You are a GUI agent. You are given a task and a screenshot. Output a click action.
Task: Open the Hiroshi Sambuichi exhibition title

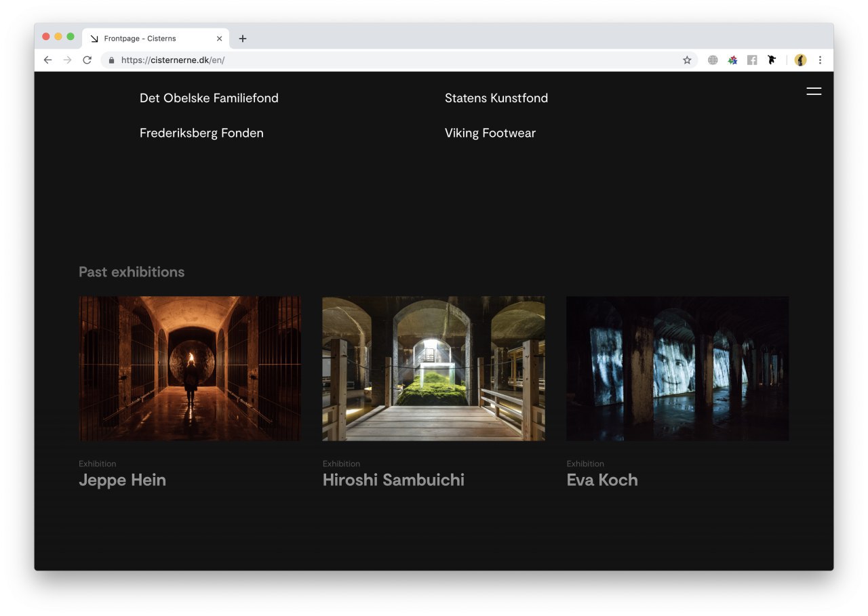[x=393, y=480]
